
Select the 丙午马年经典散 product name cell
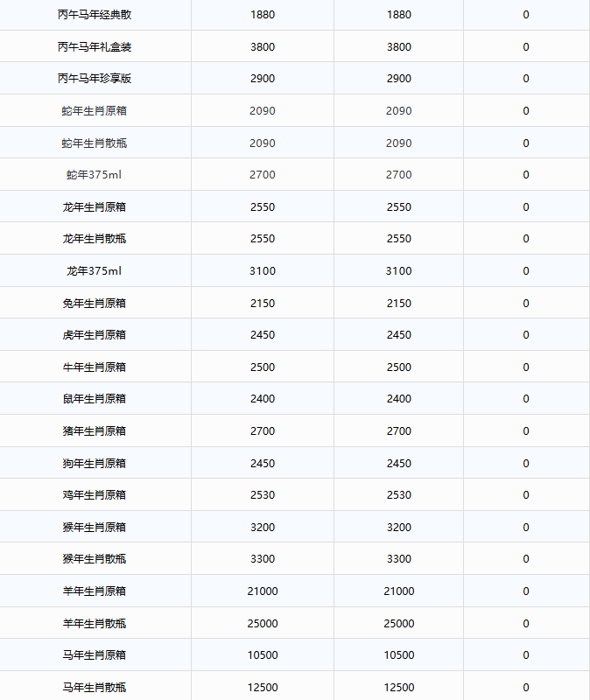[95, 15]
